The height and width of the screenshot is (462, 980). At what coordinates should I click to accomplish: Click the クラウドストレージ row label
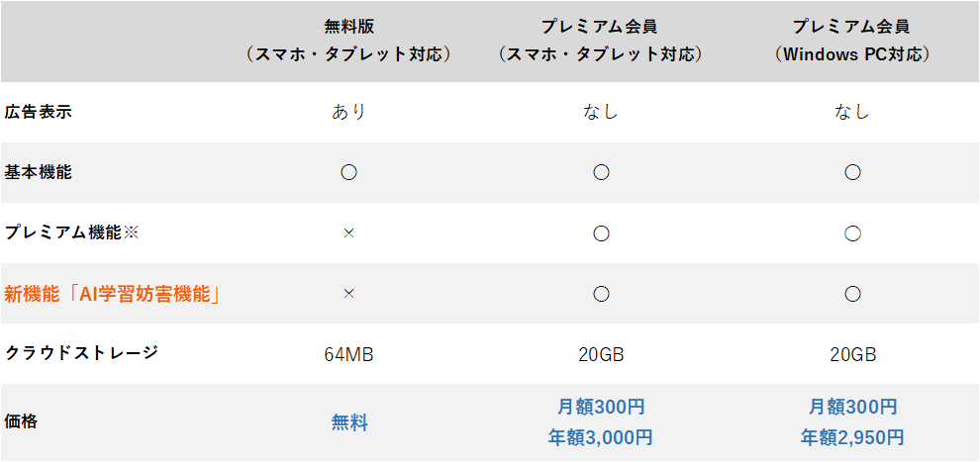81,353
